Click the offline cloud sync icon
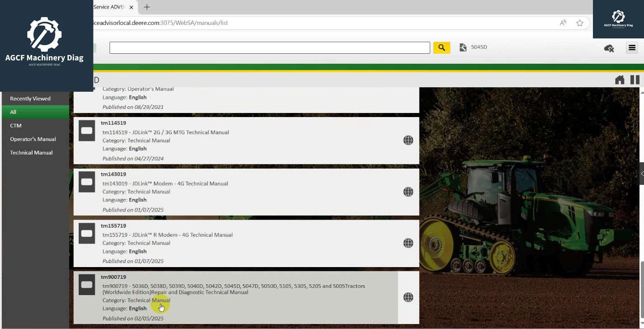The width and height of the screenshot is (644, 329). (x=609, y=47)
